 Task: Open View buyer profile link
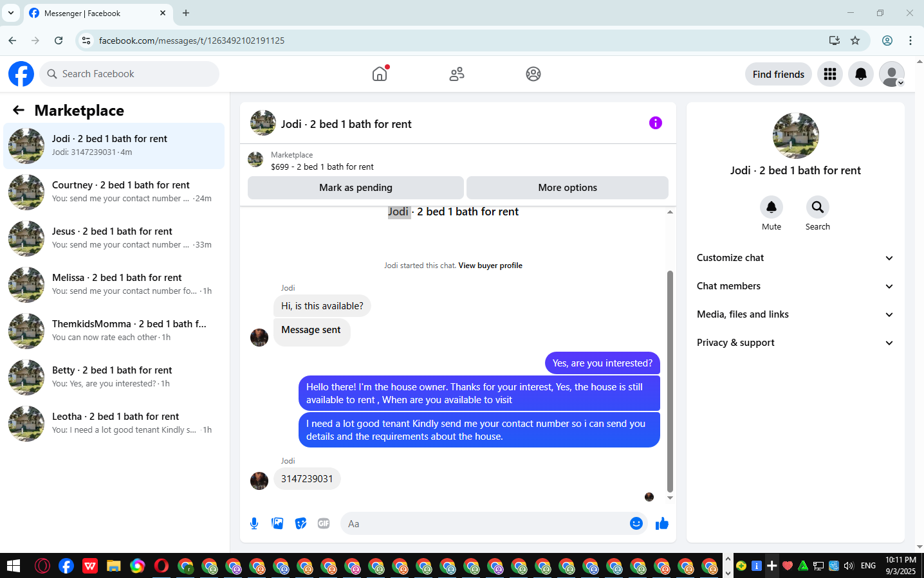[490, 266]
